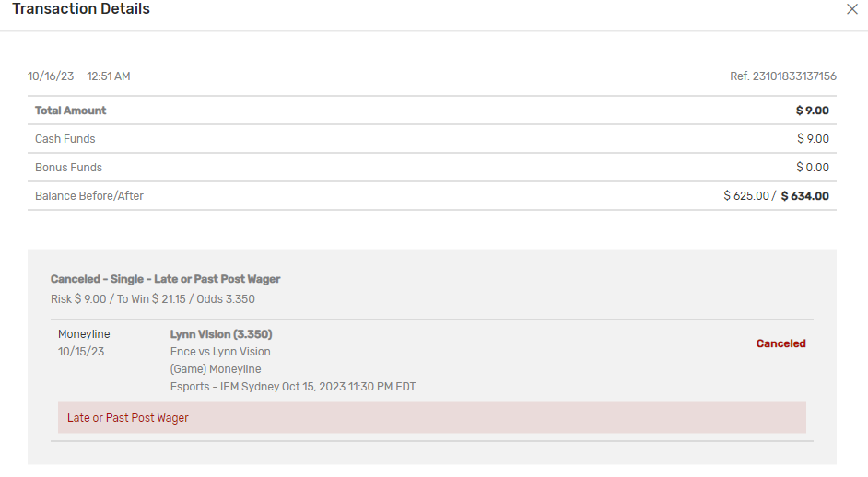Click the Moneyline bet type label

point(84,334)
